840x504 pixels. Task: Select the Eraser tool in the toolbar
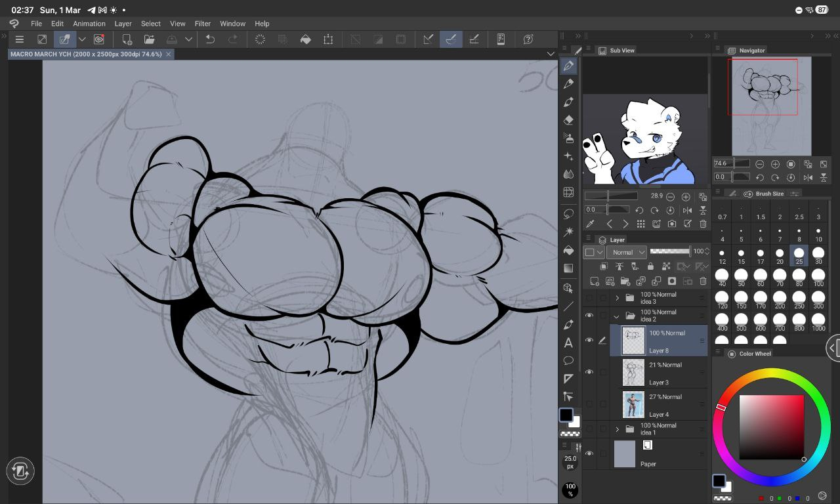coord(568,120)
